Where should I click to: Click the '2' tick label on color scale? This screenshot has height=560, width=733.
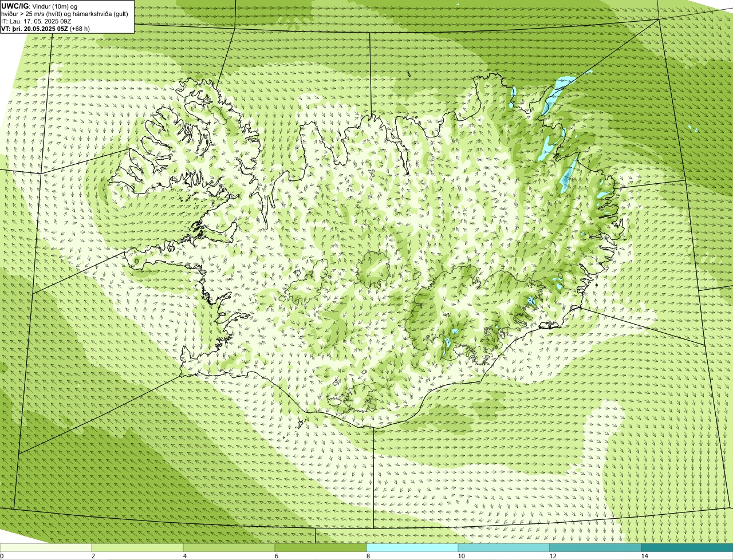[93, 555]
